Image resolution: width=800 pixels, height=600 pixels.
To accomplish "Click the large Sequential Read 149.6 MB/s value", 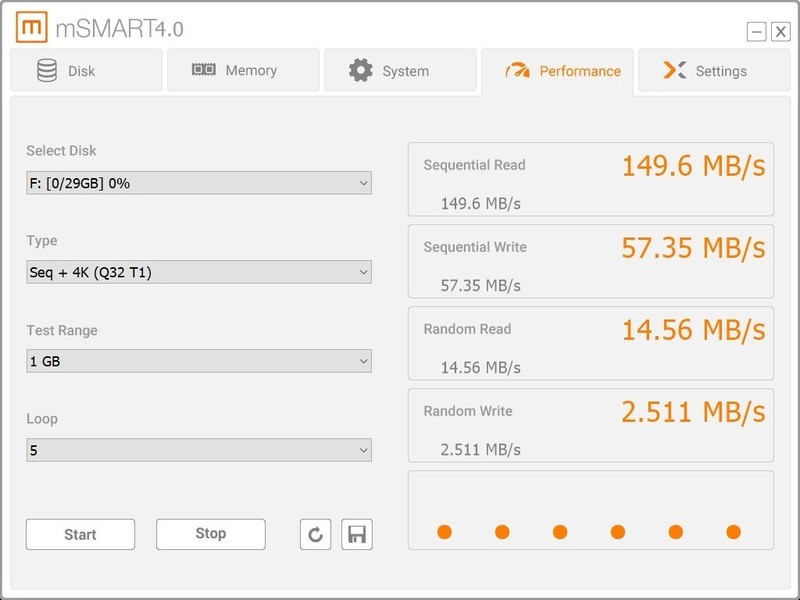I will tap(693, 166).
